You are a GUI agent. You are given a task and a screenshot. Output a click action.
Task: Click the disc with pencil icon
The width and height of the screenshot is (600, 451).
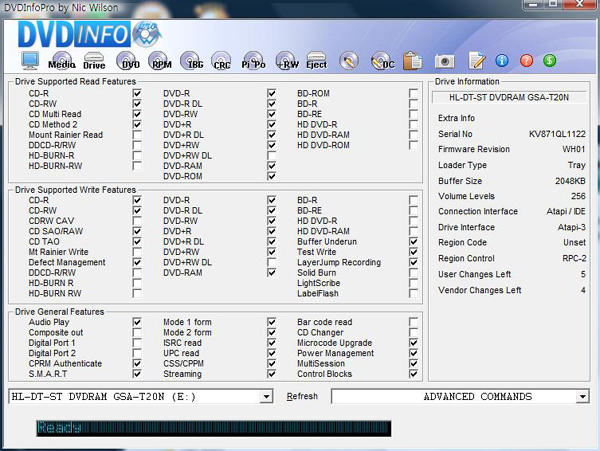pyautogui.click(x=349, y=61)
